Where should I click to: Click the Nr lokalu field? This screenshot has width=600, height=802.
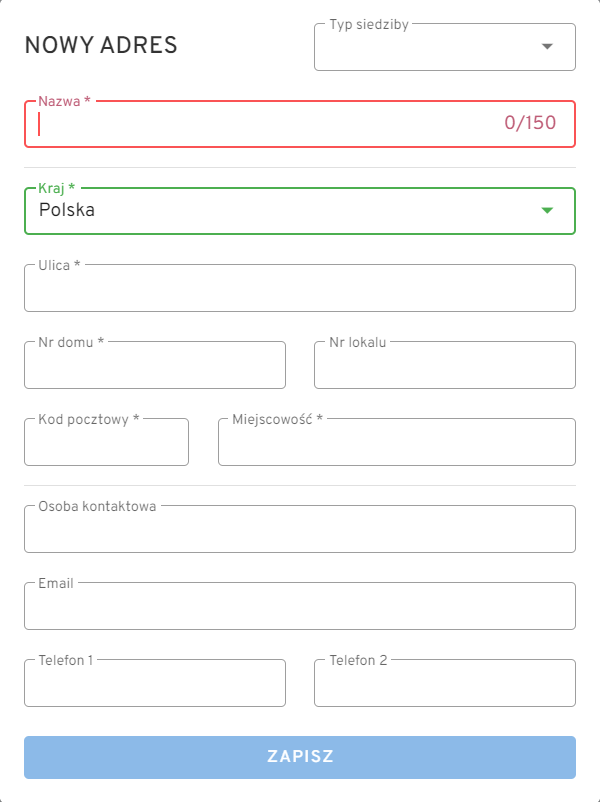point(445,366)
